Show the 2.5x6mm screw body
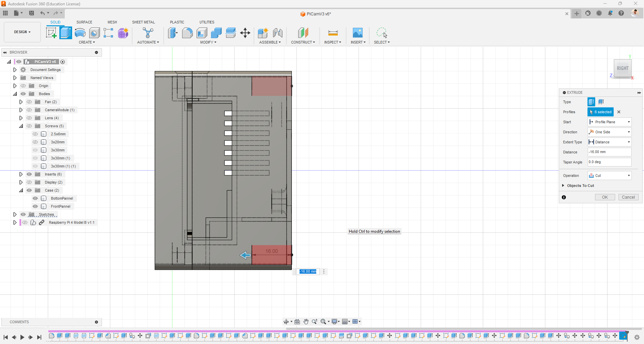This screenshot has height=344, width=644. 35,134
